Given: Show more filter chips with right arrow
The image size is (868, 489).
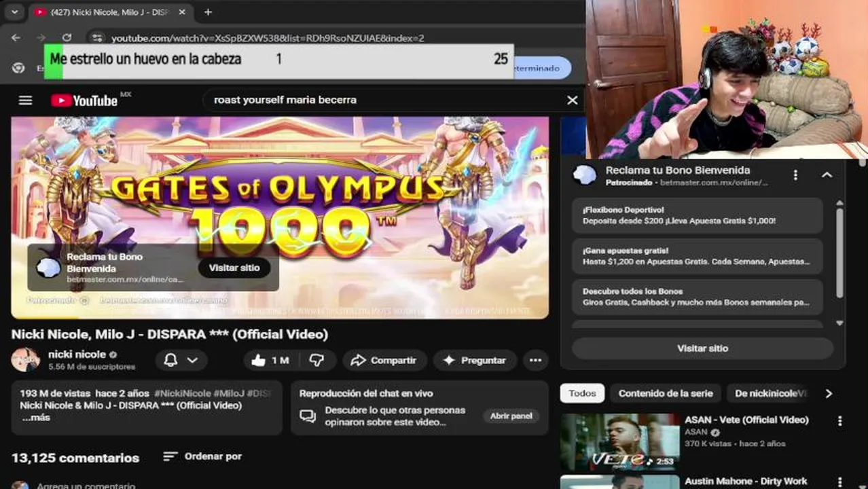Looking at the screenshot, I should pyautogui.click(x=829, y=393).
